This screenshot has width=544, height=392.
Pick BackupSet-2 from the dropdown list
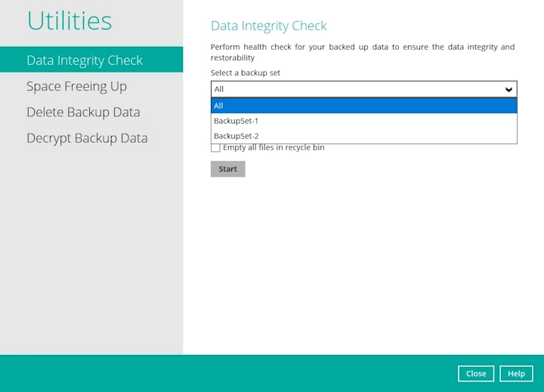pos(363,136)
